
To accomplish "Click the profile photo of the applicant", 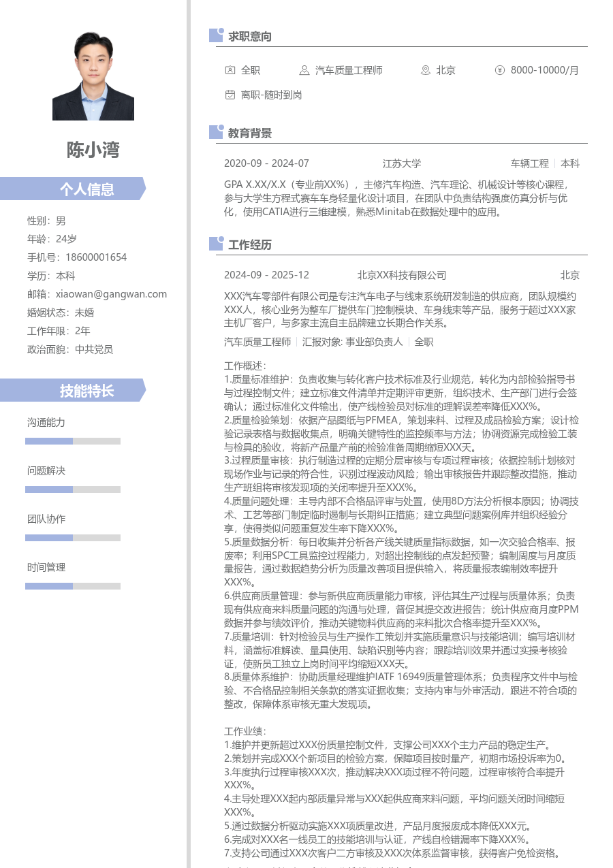I will pyautogui.click(x=93, y=76).
